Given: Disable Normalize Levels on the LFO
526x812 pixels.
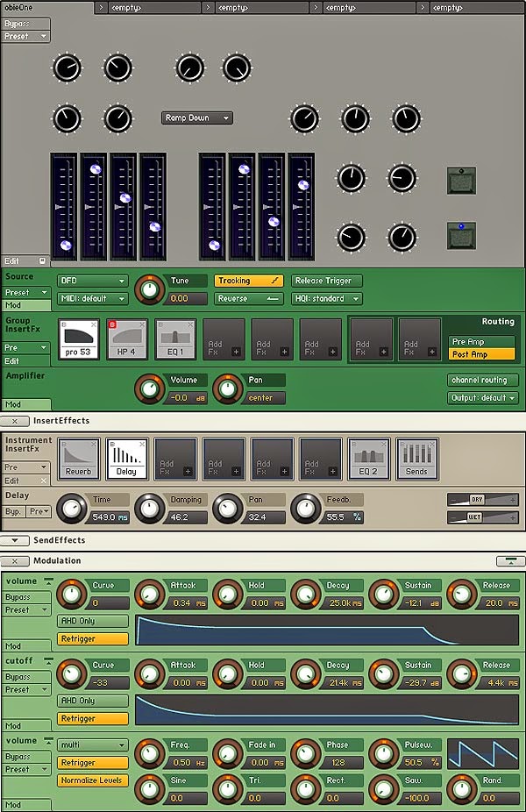Looking at the screenshot, I should 93,780.
